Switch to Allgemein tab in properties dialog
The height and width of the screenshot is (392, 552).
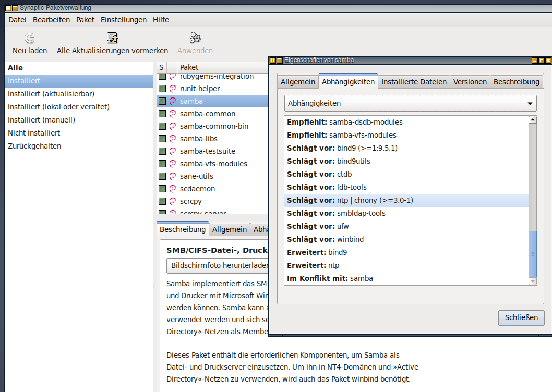pyautogui.click(x=298, y=82)
